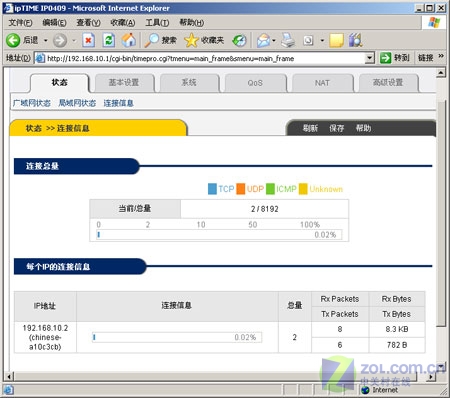Click the vertical scrollbar up arrow
Viewport: 450px width, 398px height.
click(x=441, y=73)
